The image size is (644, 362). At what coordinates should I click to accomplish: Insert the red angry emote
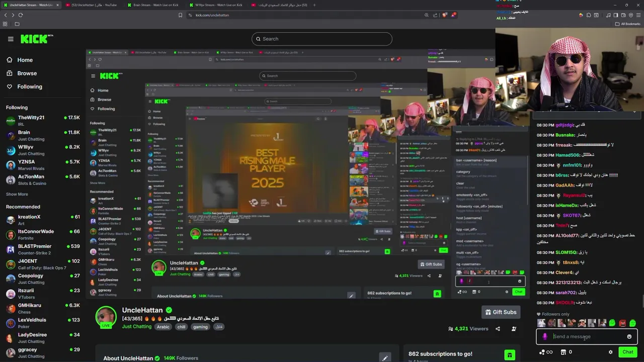622,323
